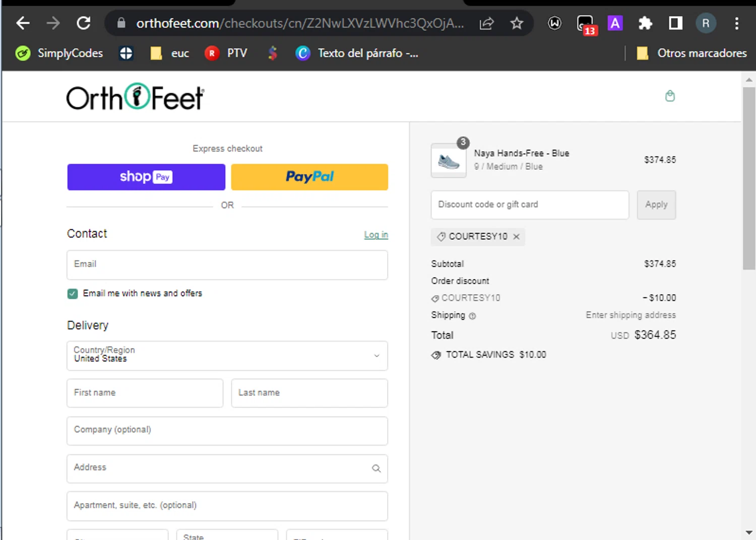Click the State dropdown field

pyautogui.click(x=227, y=535)
